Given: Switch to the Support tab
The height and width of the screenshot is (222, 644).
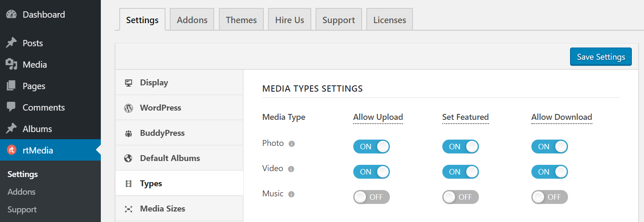Looking at the screenshot, I should [339, 19].
